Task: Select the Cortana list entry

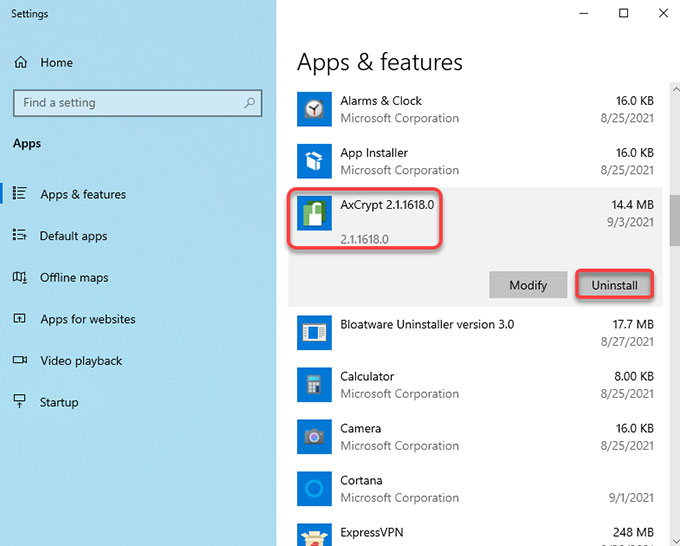Action: (475, 489)
